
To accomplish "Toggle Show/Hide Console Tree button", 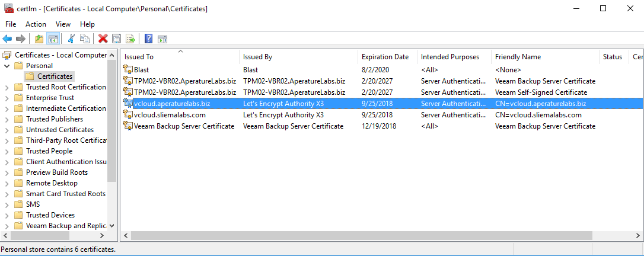I will (x=53, y=39).
